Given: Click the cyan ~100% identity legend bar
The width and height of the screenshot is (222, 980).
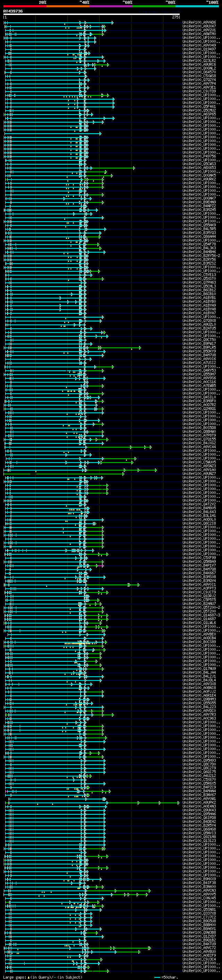Looking at the screenshot, I should [197, 6].
